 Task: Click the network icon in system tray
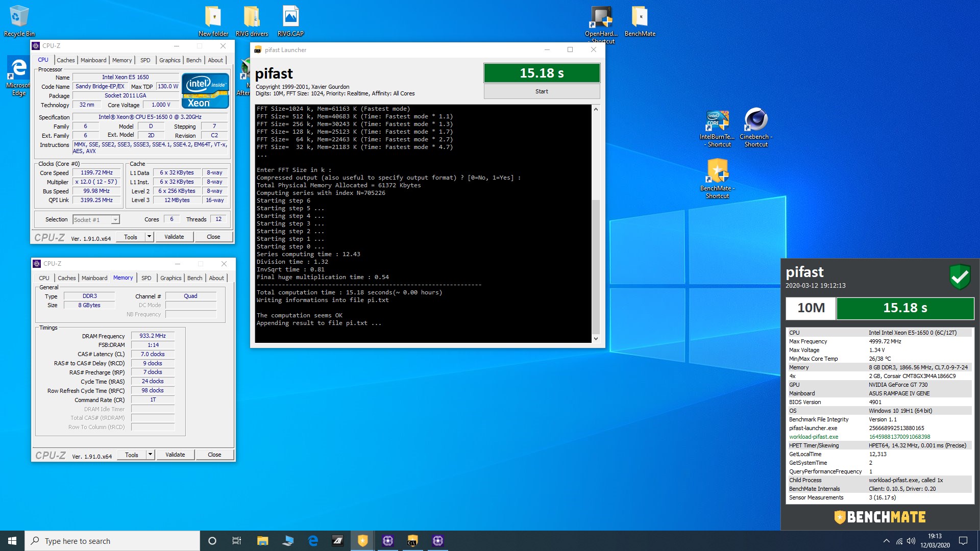click(899, 541)
